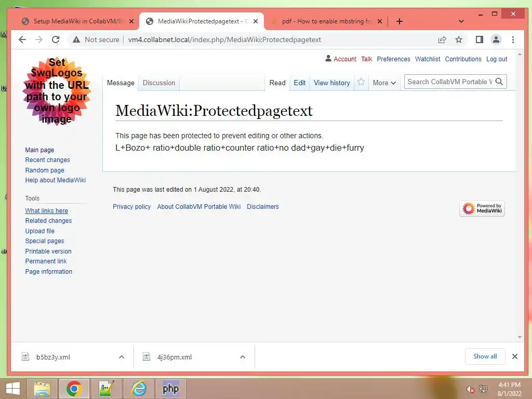Open View history tab
532x399 pixels.
coord(332,83)
